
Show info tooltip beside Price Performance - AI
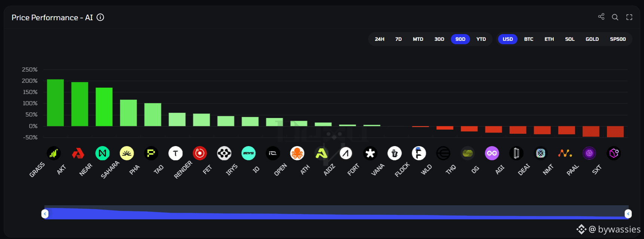click(100, 17)
